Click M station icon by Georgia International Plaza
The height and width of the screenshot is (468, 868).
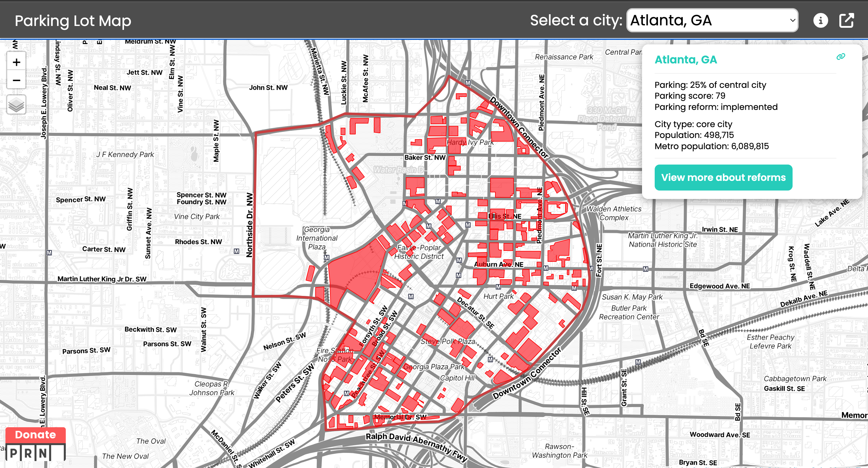point(326,258)
